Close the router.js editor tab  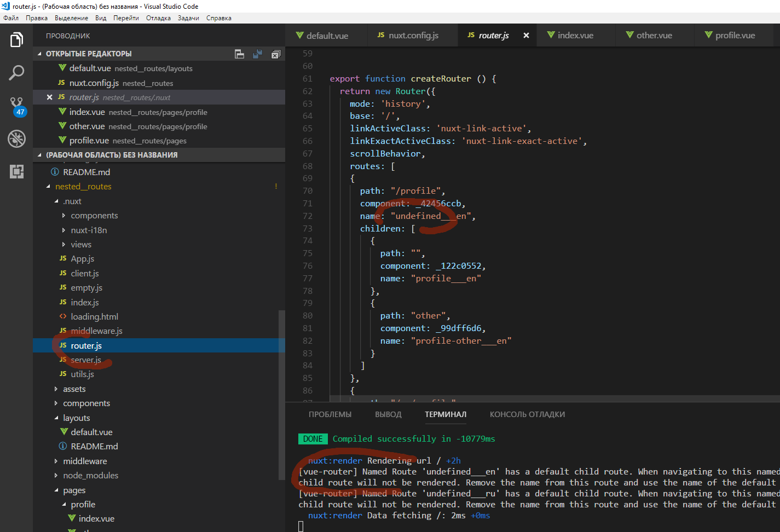[x=526, y=35]
